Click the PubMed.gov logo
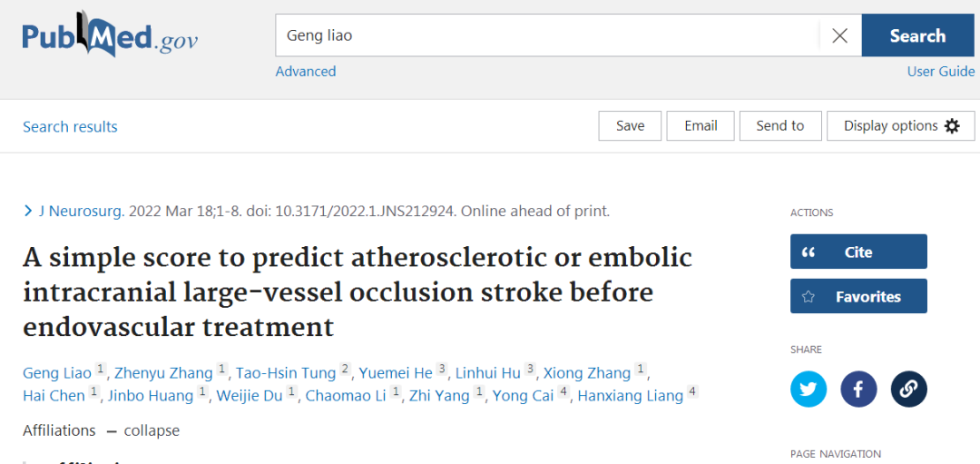This screenshot has height=464, width=980. click(x=110, y=36)
